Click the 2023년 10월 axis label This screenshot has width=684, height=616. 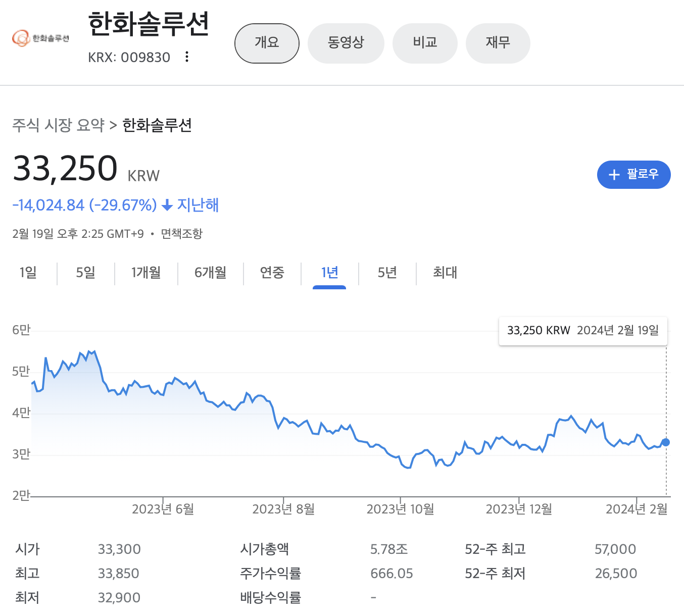coord(401,509)
